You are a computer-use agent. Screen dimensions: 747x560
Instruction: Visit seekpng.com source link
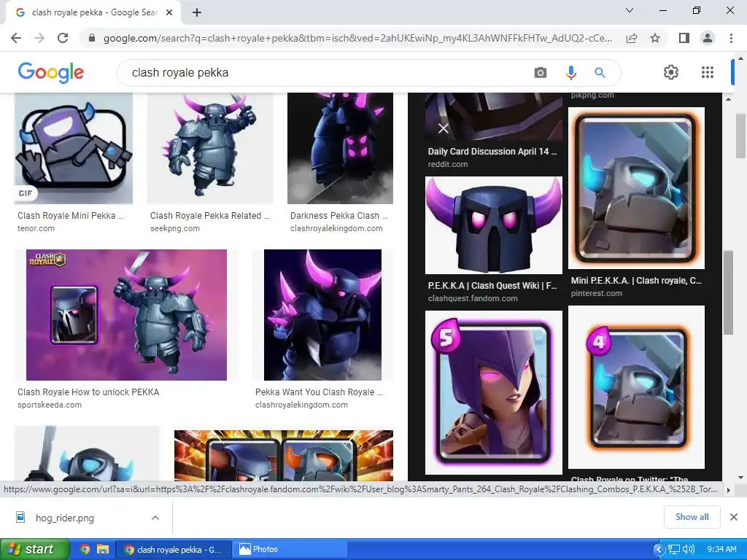pyautogui.click(x=175, y=228)
